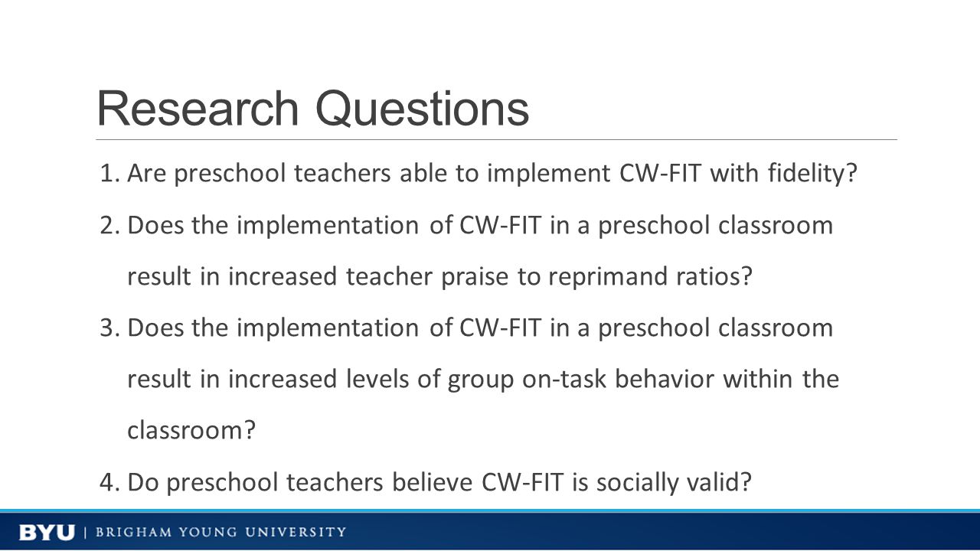Click the horizontal rule under title
This screenshot has width=980, height=551.
point(496,140)
